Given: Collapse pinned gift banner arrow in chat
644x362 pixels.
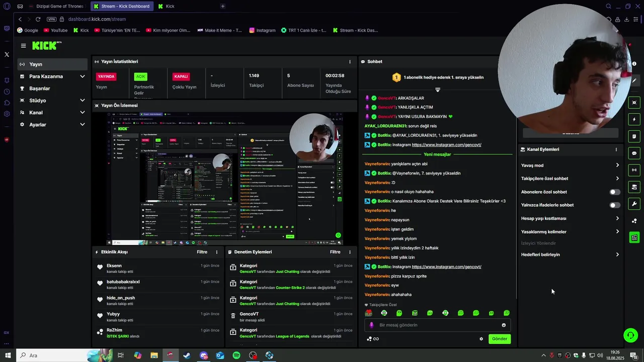Looking at the screenshot, I should click(x=438, y=89).
